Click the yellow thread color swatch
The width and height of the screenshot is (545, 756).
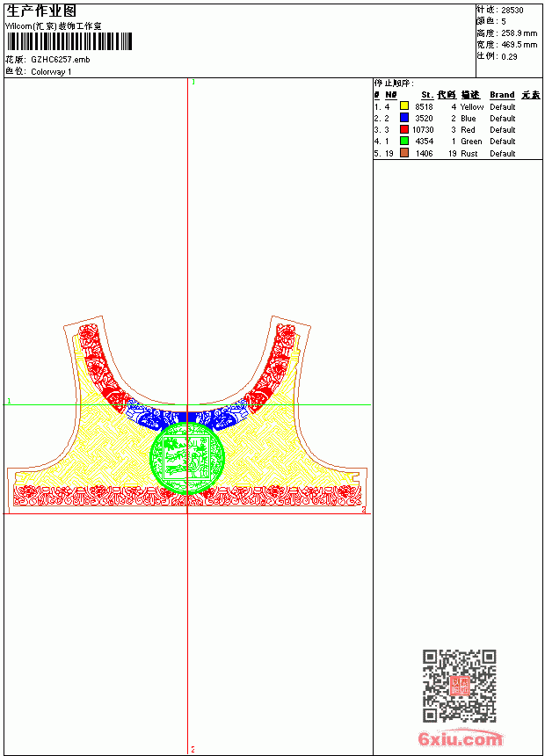tap(404, 106)
